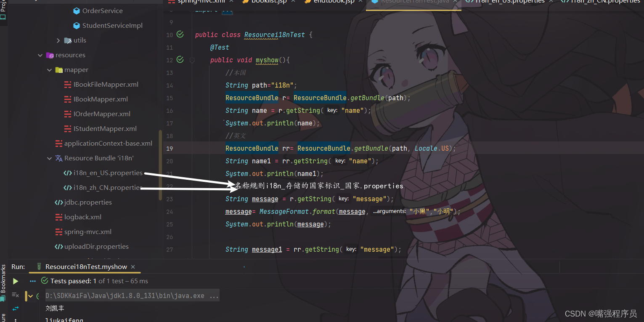Click the Project tool window icon
Viewport: 644px width, 322px height.
pyautogui.click(x=3, y=17)
